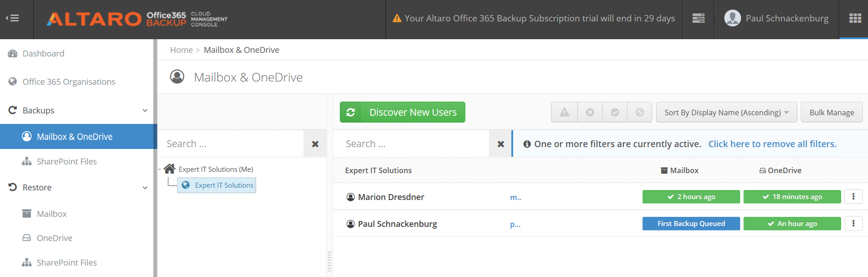Click Marion Dresdner's name in user list
868x277 pixels.
tap(391, 197)
